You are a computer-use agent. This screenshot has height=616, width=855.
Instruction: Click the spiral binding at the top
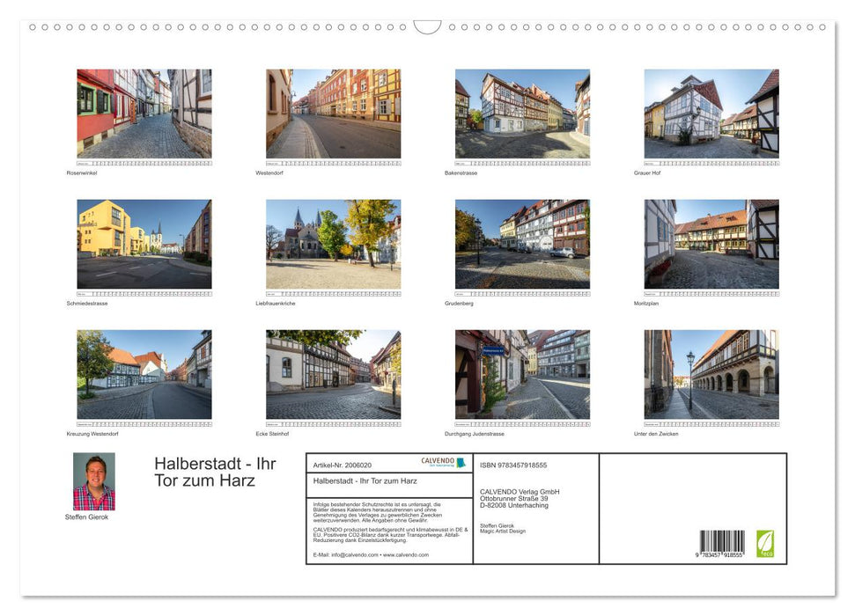427,26
